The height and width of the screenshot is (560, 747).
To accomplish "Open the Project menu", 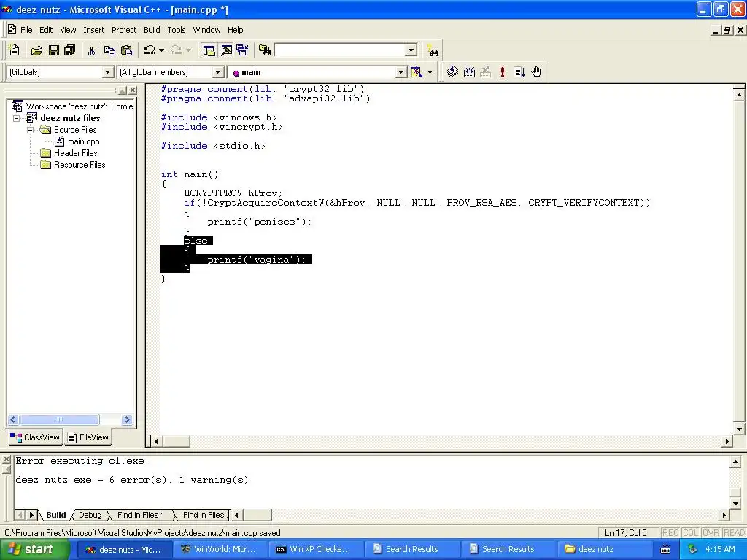I will pos(124,30).
